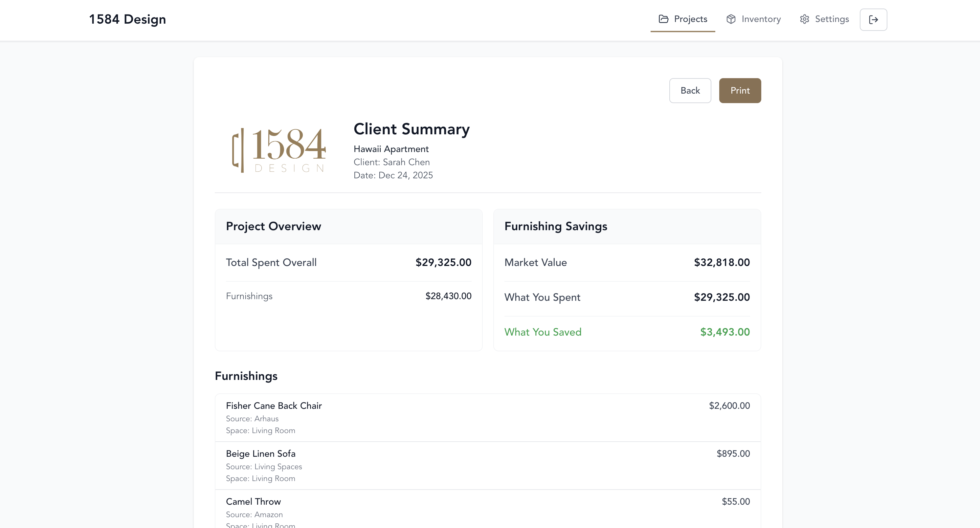Click the Furnishing Savings panel header
The image size is (980, 528).
coord(555,226)
